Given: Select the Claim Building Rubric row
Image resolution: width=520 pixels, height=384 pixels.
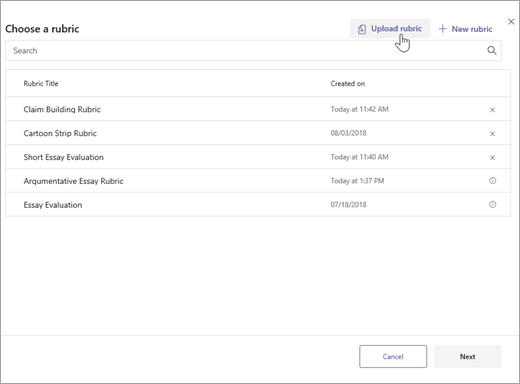Looking at the screenshot, I should coord(258,109).
